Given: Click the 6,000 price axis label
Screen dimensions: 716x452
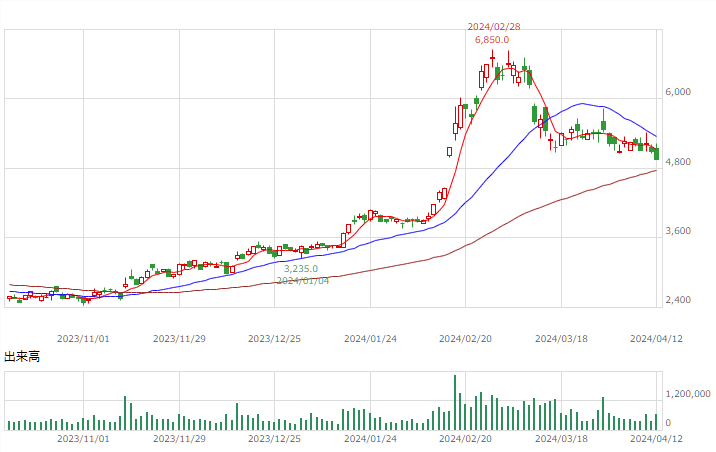Looking at the screenshot, I should tap(678, 92).
